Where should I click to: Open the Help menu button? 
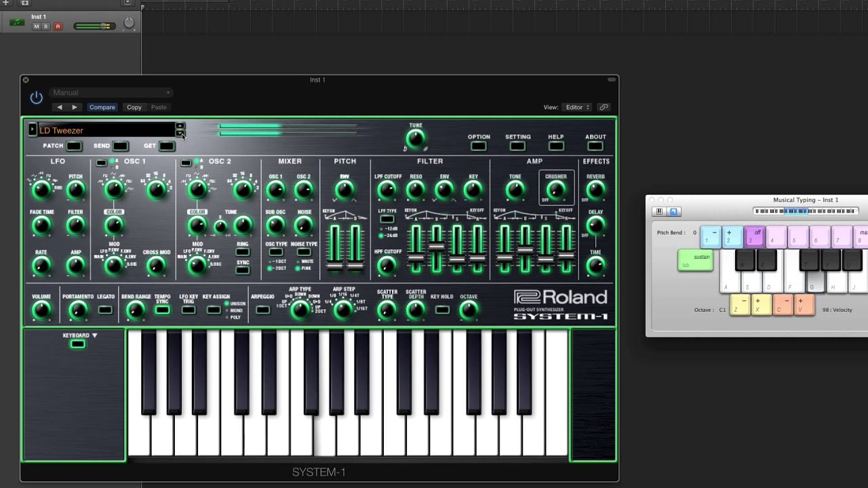[x=556, y=146]
